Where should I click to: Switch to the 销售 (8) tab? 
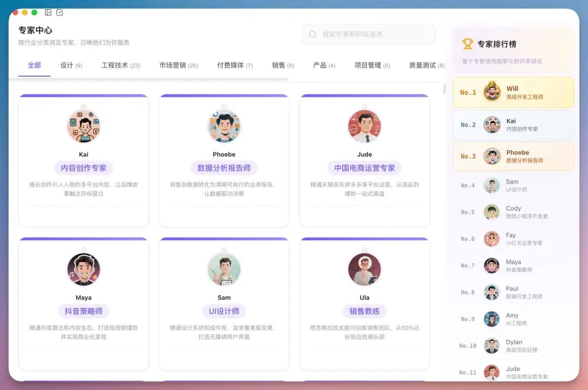click(x=283, y=64)
